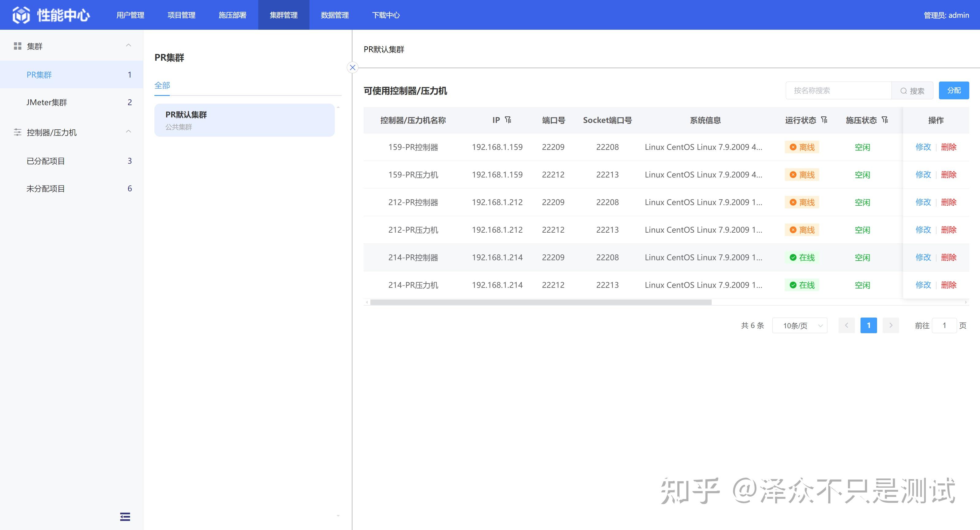980x530 pixels.
Task: Click the round X panel collapse button
Action: (x=352, y=67)
